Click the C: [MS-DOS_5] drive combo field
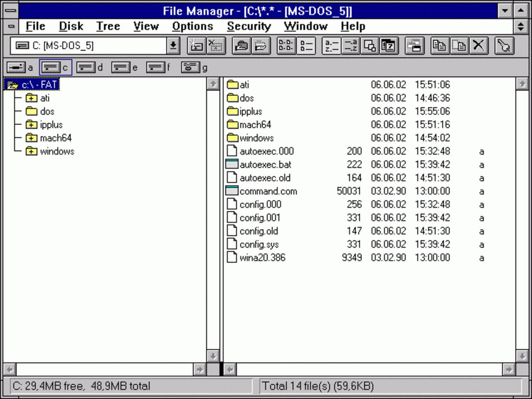The image size is (532, 399). (x=89, y=46)
